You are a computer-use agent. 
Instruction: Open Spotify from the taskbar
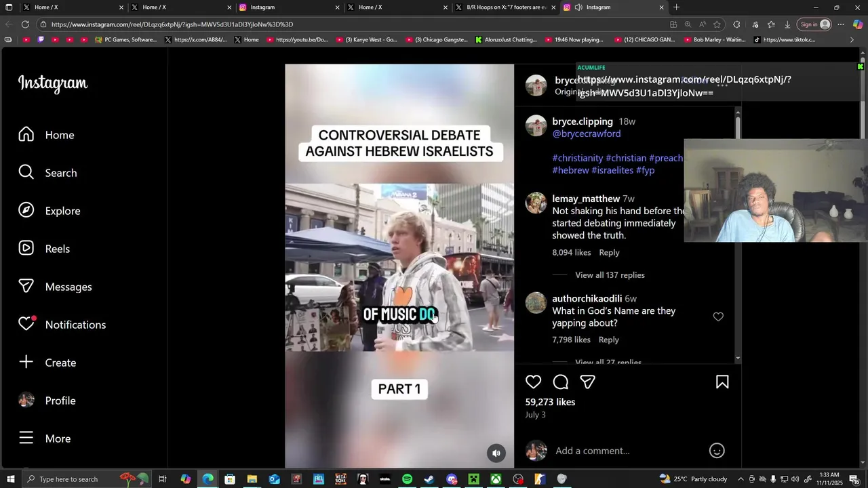(407, 479)
